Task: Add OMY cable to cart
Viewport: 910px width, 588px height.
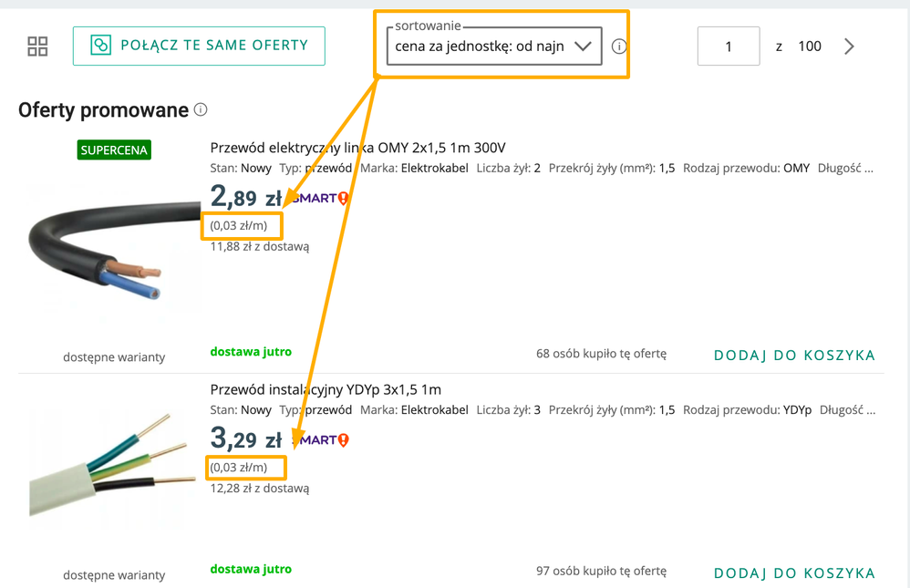Action: pos(794,356)
